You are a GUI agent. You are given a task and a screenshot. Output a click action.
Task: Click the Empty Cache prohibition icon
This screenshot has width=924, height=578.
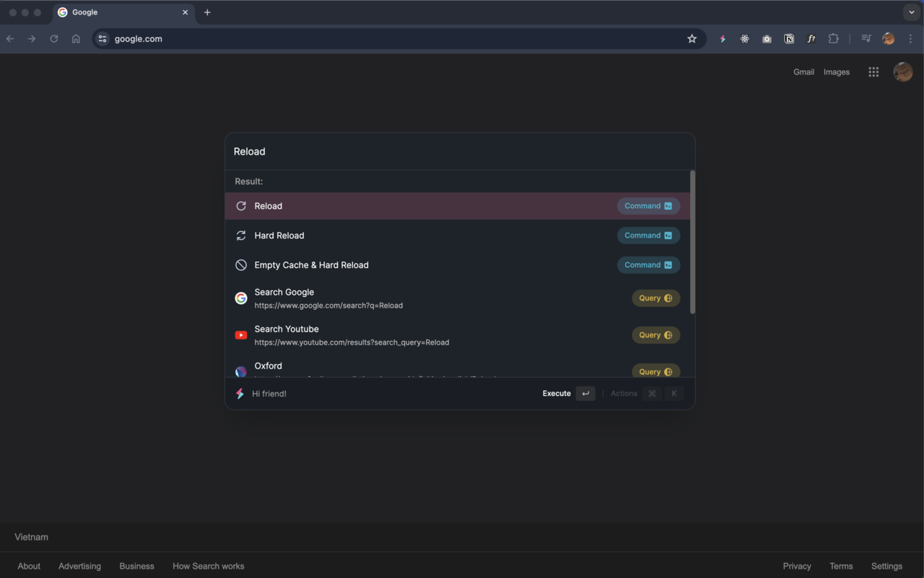click(x=241, y=265)
